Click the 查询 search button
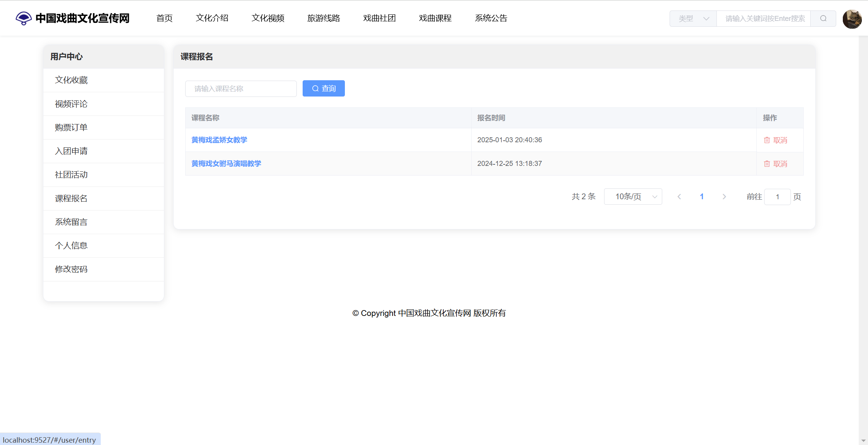This screenshot has height=445, width=868. pyautogui.click(x=324, y=89)
